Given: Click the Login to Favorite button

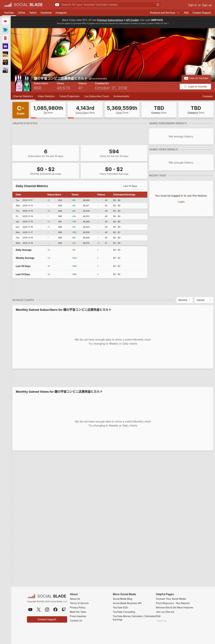Looking at the screenshot, I should coord(195,86).
